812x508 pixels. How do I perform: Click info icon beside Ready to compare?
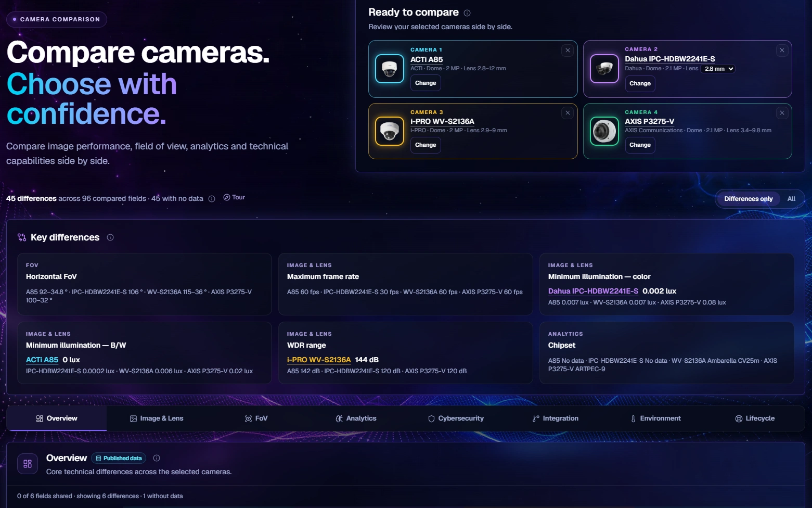pyautogui.click(x=467, y=13)
